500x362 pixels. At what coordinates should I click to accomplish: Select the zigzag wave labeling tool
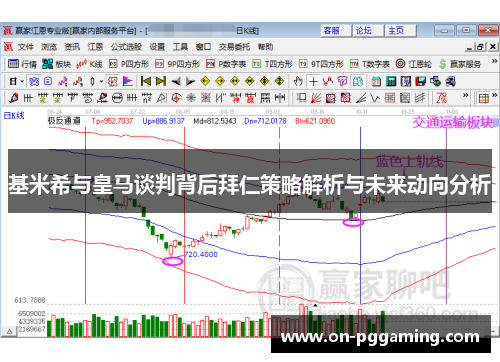point(328,81)
